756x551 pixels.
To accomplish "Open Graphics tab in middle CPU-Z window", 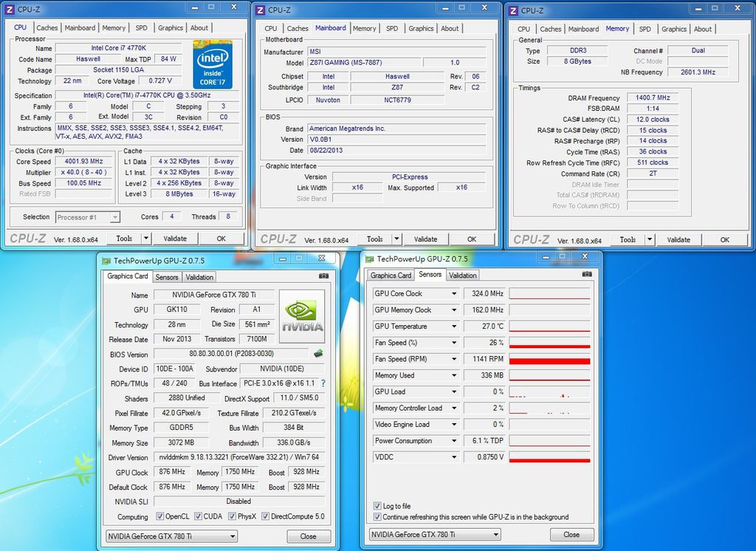I will (x=421, y=29).
